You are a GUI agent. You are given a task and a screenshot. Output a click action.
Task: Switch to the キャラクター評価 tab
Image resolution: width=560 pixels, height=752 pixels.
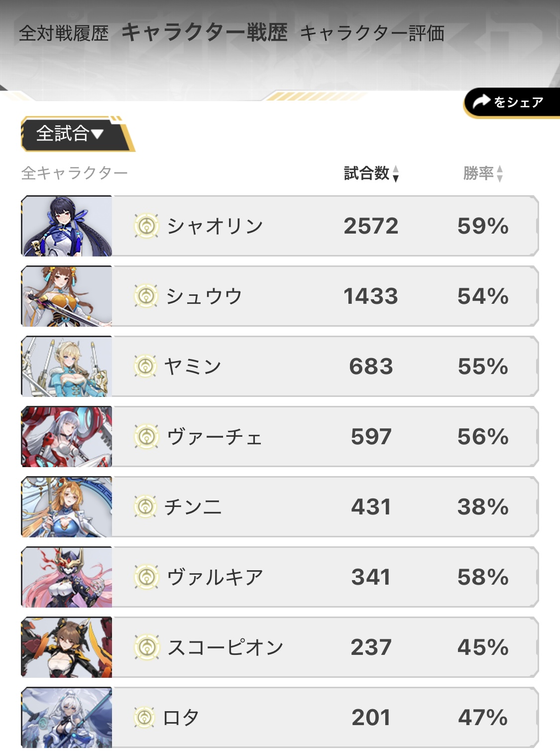click(372, 33)
